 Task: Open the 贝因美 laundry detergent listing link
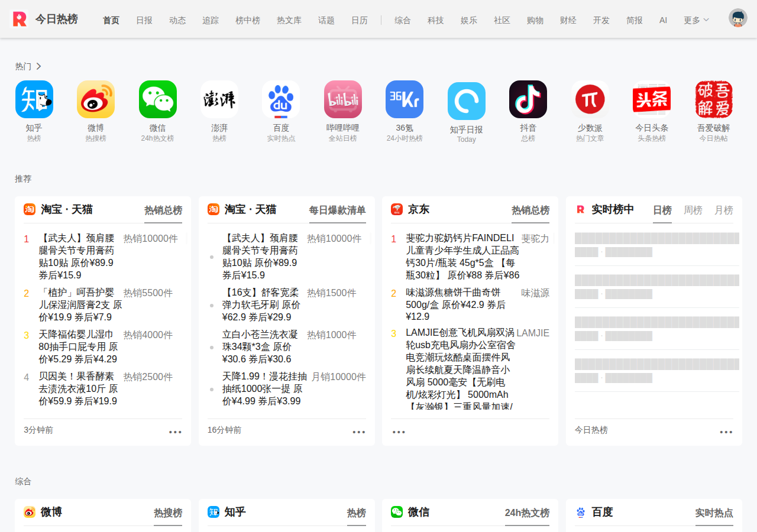[78, 388]
